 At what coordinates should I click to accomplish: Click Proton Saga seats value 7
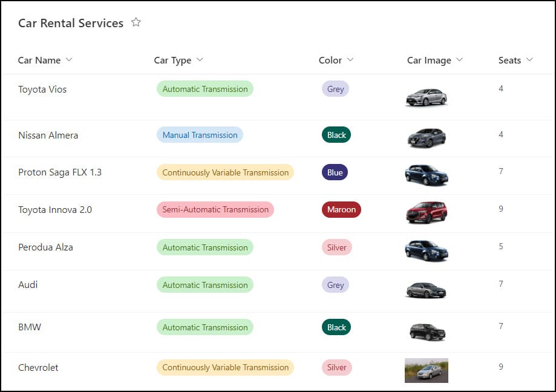[501, 171]
